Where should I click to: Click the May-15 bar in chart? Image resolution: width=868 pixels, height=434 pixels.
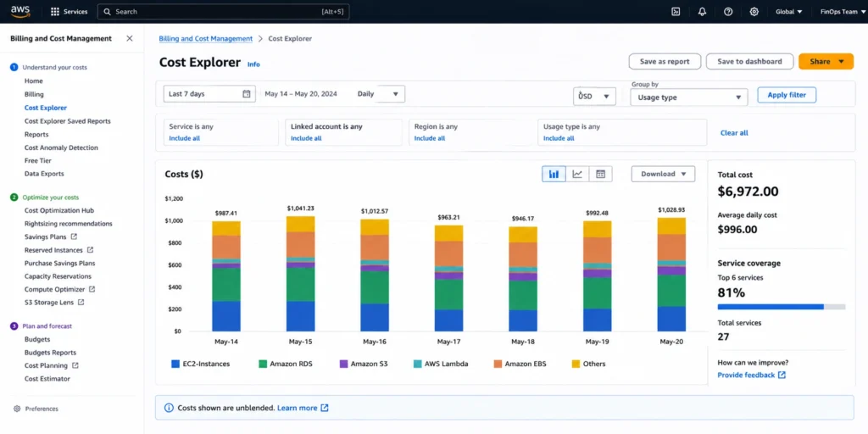point(301,274)
